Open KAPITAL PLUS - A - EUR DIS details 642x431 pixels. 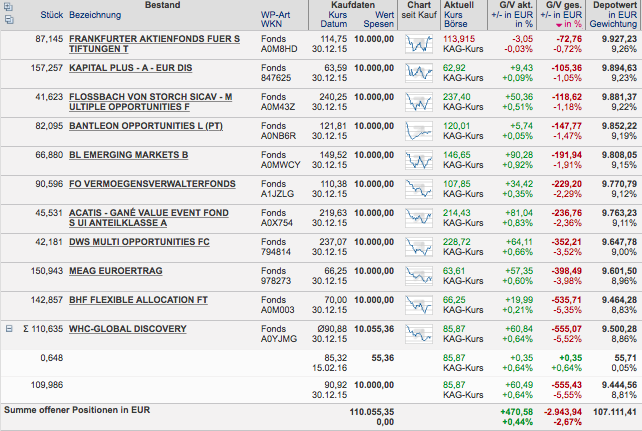coord(131,68)
